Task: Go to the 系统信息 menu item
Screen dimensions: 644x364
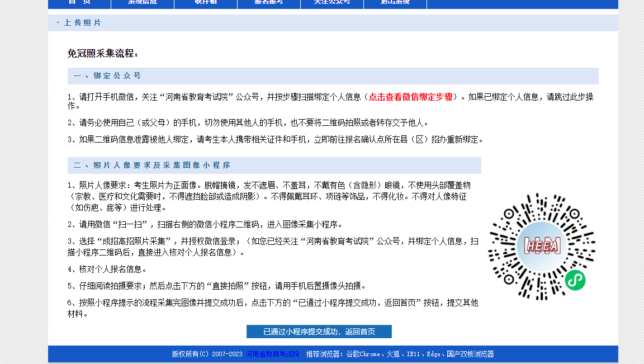Action: pos(143,3)
